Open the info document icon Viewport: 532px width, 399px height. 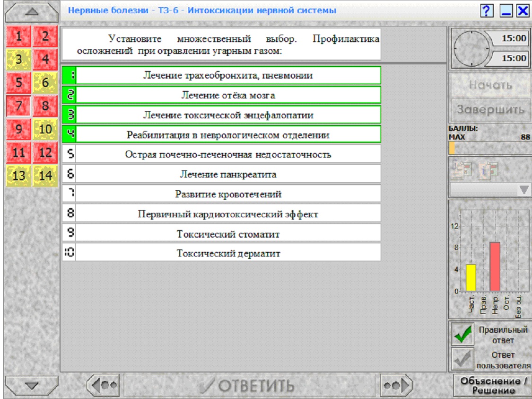coord(488,169)
